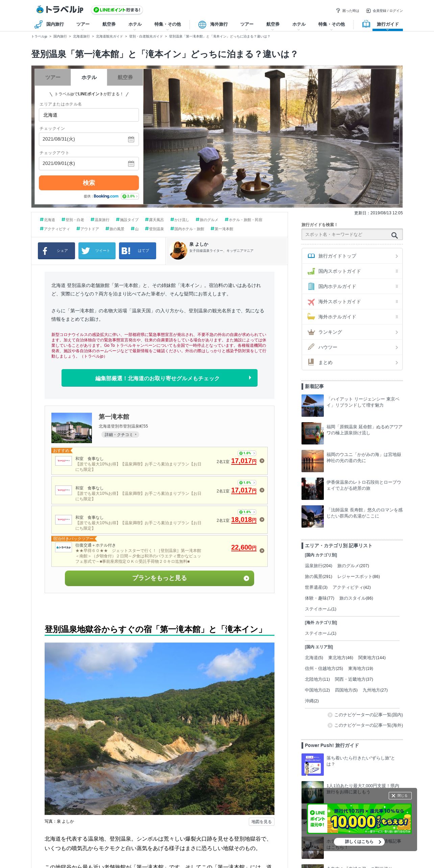The image size is (434, 868).
Task: Open ハイアット リージェンシー article thumbnail
Action: coord(313,406)
